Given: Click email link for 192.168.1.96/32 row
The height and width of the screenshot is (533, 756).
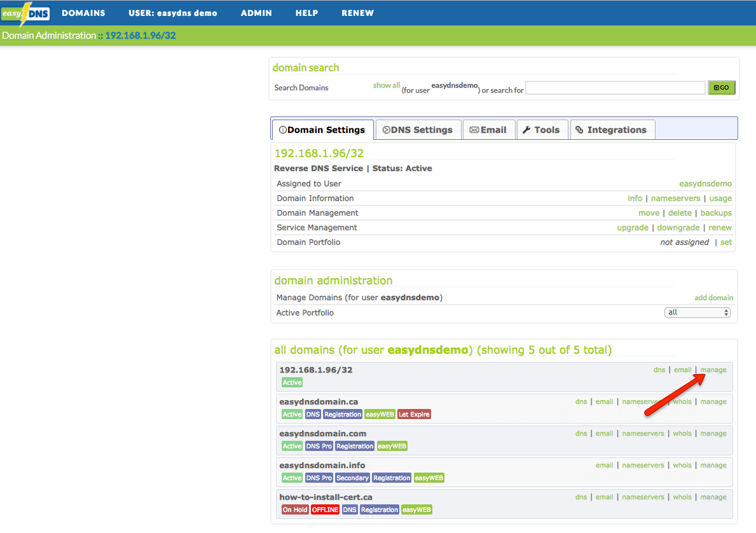Looking at the screenshot, I should [682, 370].
